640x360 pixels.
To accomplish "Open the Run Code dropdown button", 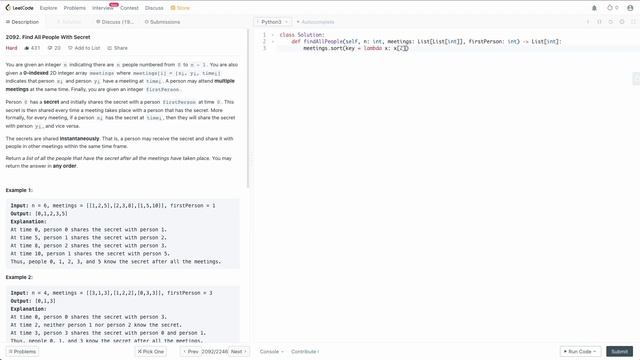I will [x=580, y=351].
